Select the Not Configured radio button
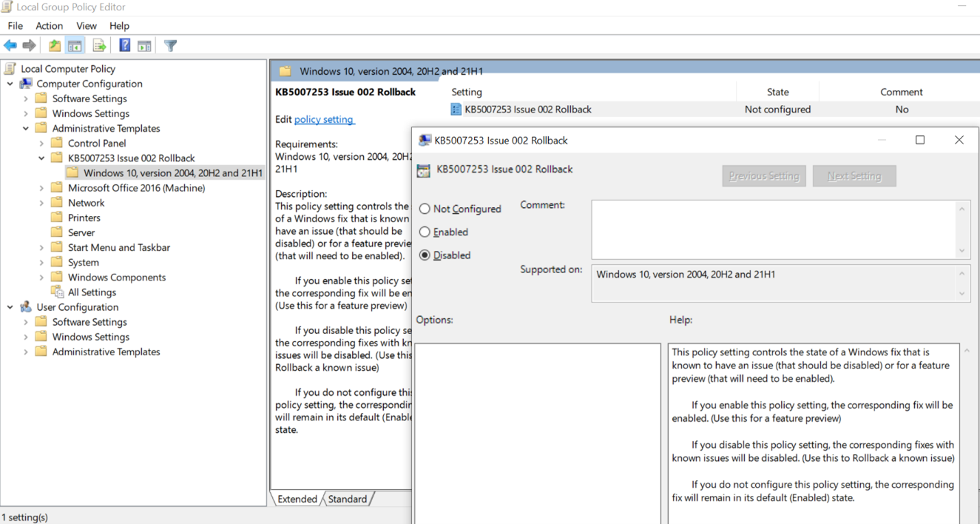Image resolution: width=980 pixels, height=524 pixels. pyautogui.click(x=425, y=209)
